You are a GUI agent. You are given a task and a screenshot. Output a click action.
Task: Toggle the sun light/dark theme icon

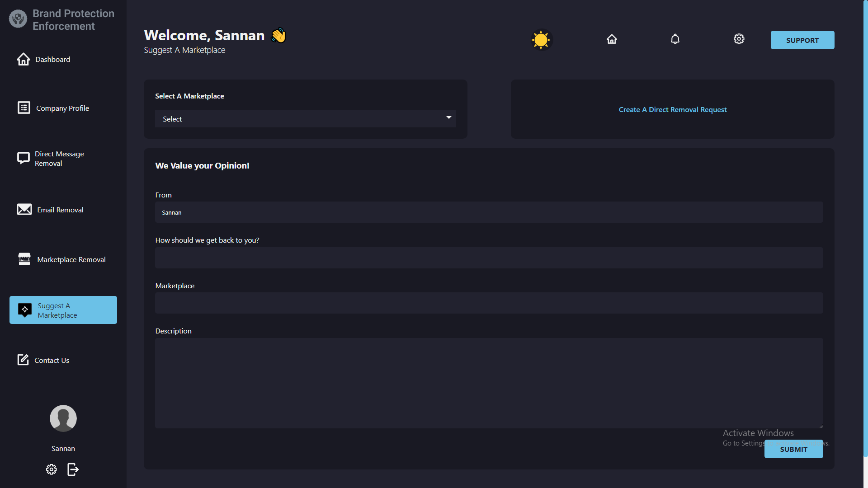point(541,40)
